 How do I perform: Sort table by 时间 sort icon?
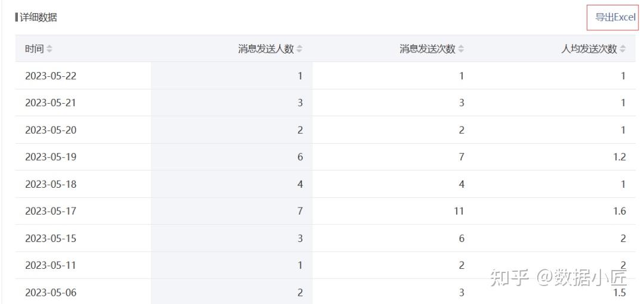(49, 49)
